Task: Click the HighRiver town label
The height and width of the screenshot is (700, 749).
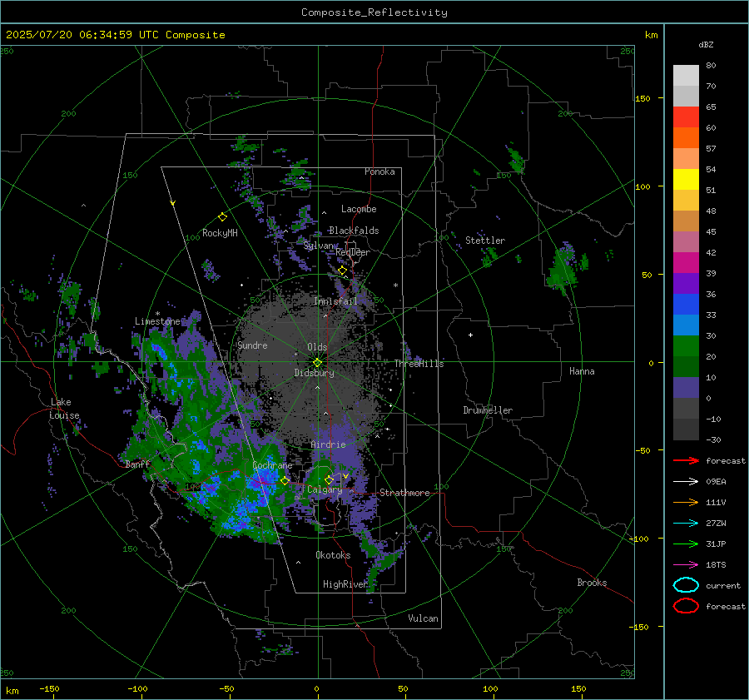Action: click(x=345, y=584)
